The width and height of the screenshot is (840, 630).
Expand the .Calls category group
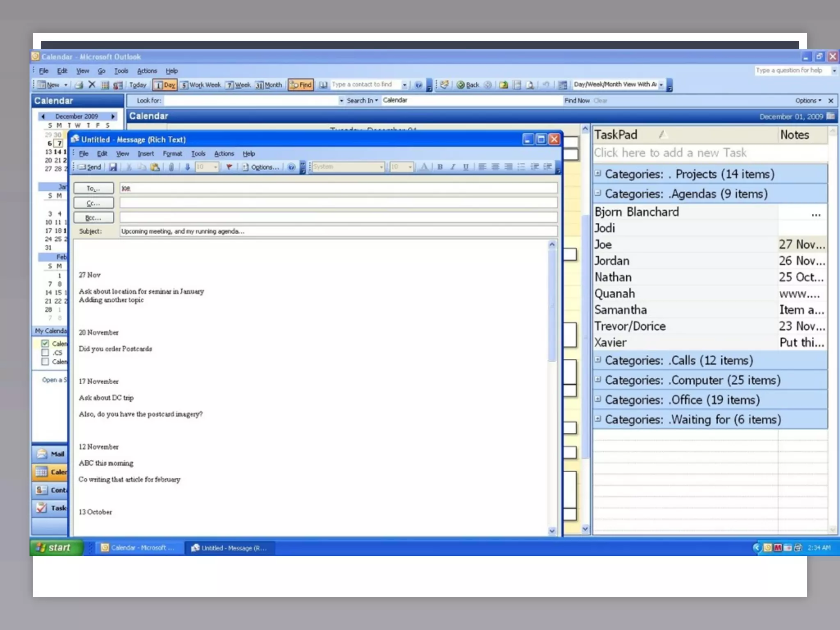tap(598, 360)
